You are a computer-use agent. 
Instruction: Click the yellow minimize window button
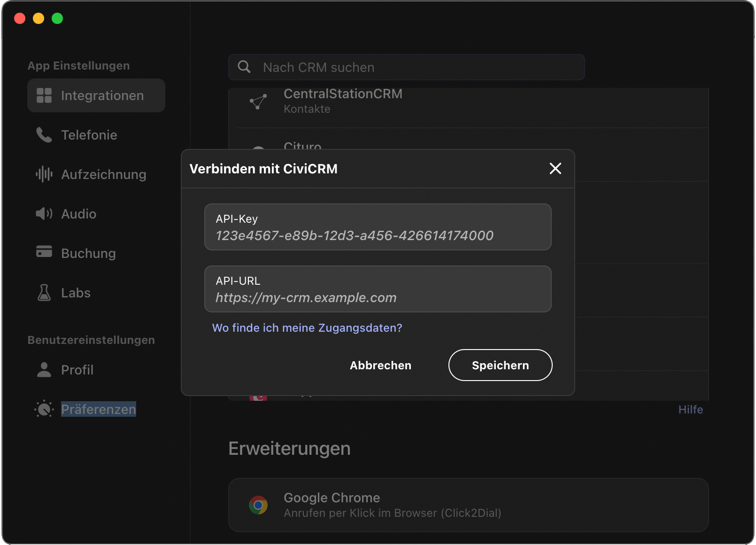coord(39,18)
